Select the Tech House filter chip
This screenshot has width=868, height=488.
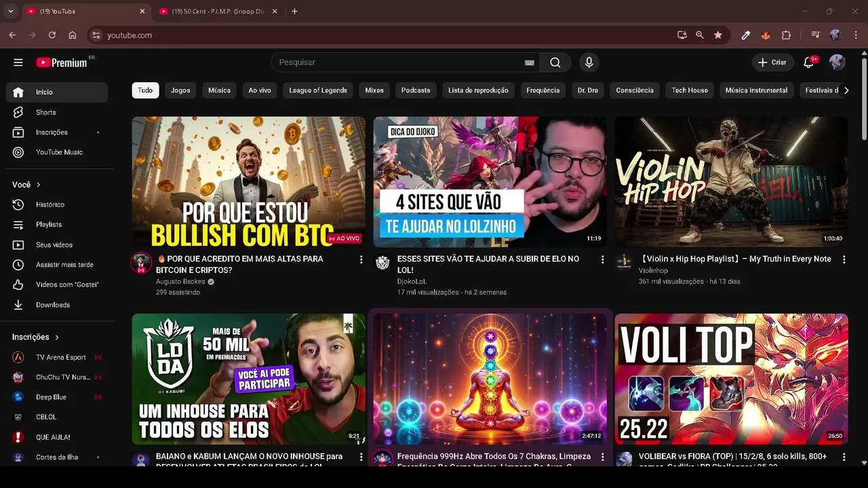point(690,90)
